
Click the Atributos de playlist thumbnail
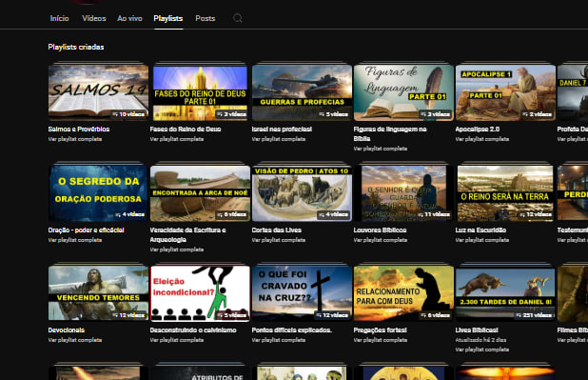point(200,373)
